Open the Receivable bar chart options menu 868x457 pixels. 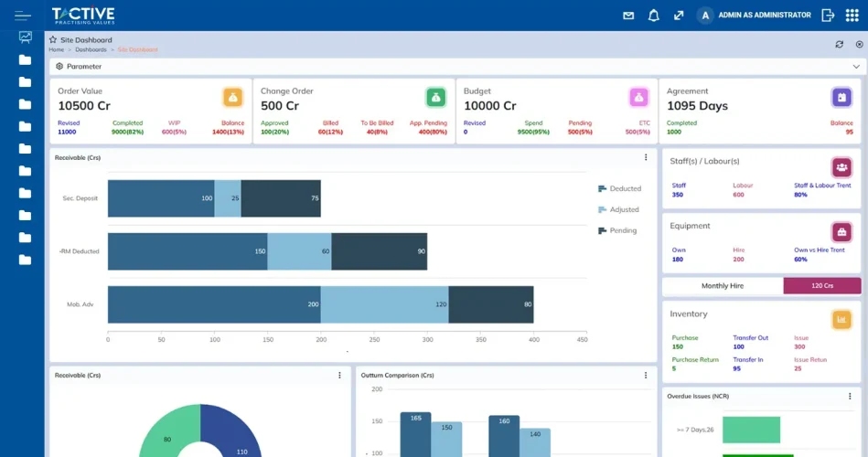pyautogui.click(x=646, y=158)
